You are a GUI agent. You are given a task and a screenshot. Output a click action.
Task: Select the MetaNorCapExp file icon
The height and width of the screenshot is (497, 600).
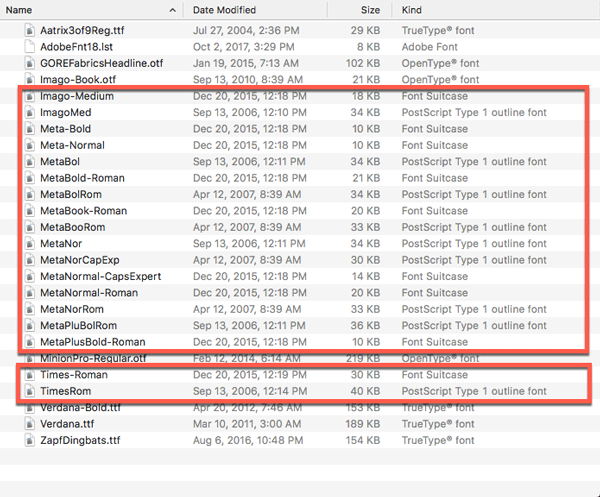point(29,260)
